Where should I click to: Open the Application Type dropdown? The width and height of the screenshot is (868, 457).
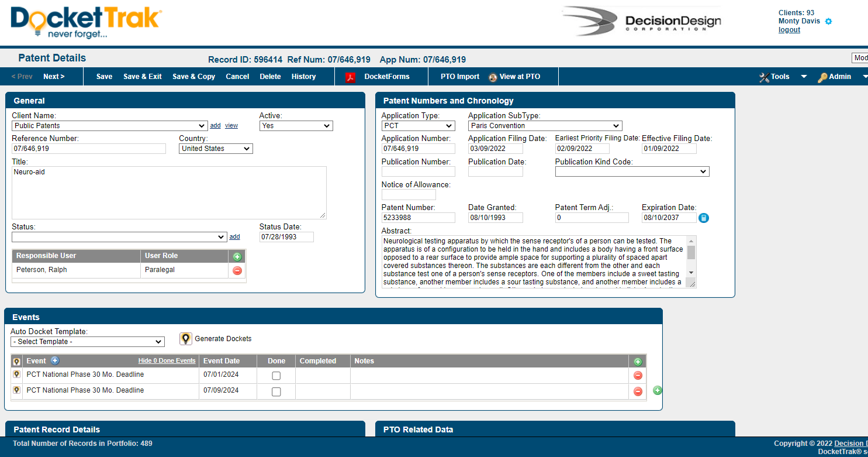(x=418, y=125)
